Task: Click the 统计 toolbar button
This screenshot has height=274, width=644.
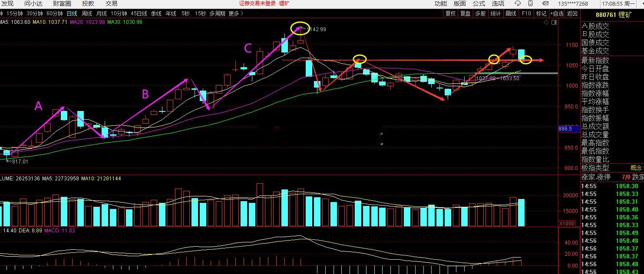Action: (495, 13)
